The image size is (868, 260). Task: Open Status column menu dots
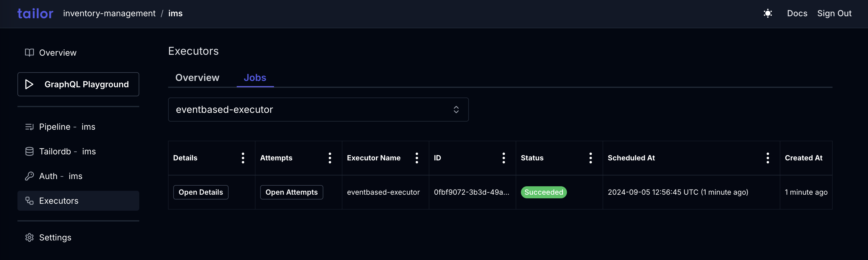pyautogui.click(x=591, y=158)
